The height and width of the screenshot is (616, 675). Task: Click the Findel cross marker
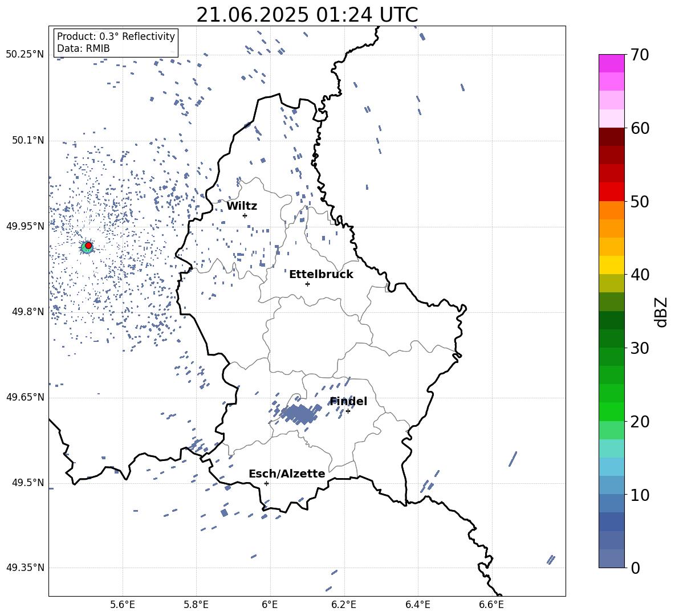pos(348,411)
